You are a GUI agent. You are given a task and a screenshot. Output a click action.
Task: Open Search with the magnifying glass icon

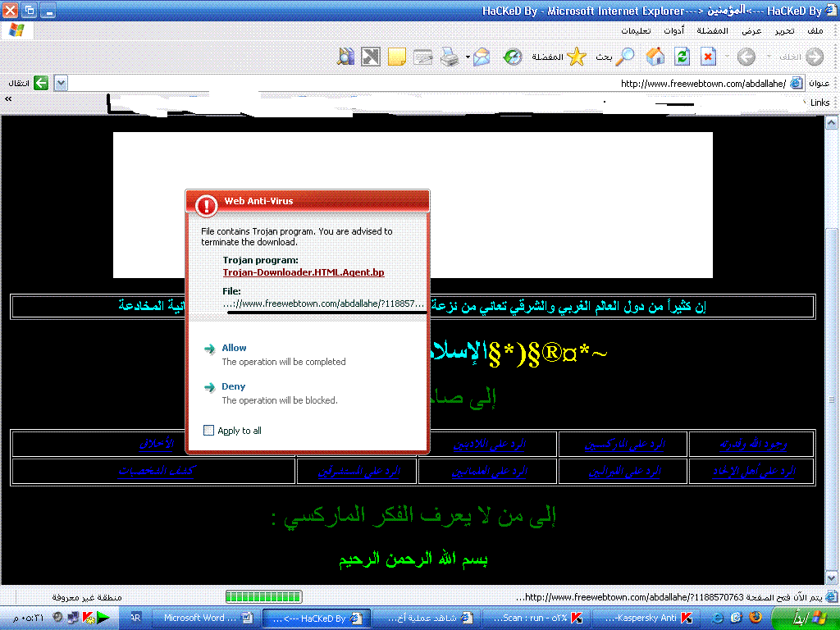click(x=624, y=57)
